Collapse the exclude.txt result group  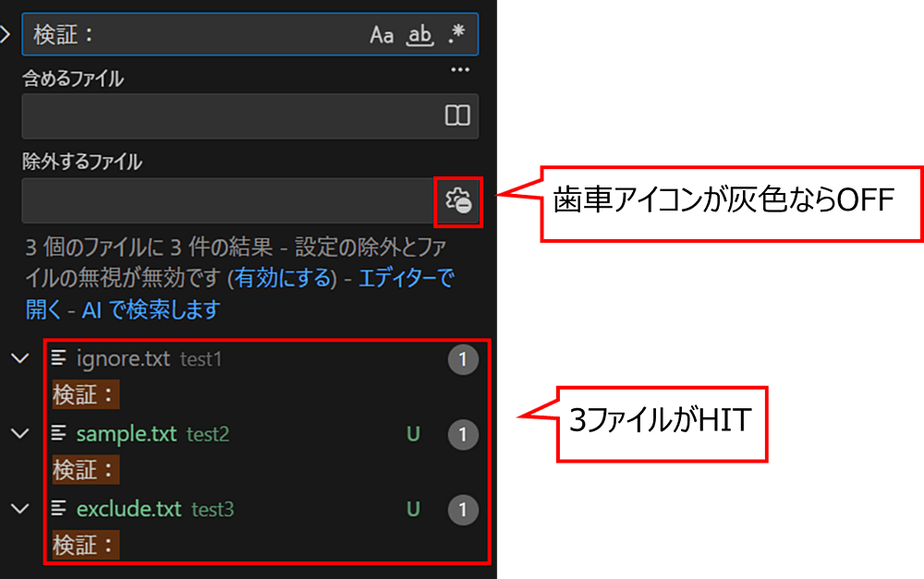(x=20, y=510)
